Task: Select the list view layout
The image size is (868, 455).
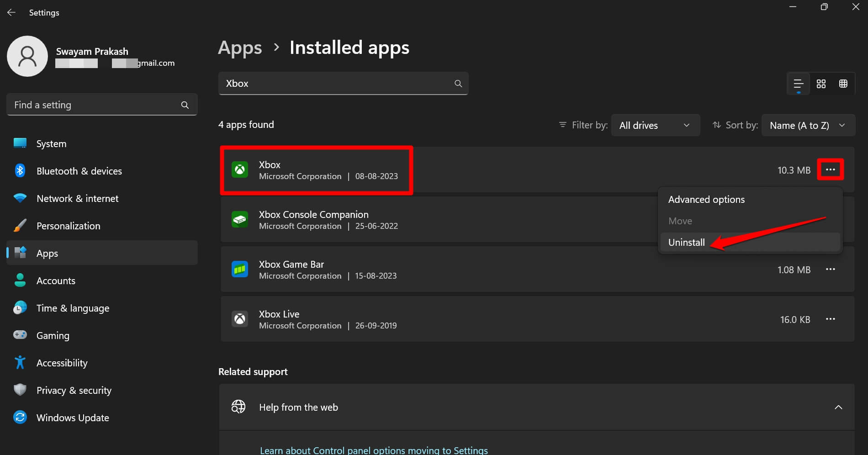Action: 798,84
